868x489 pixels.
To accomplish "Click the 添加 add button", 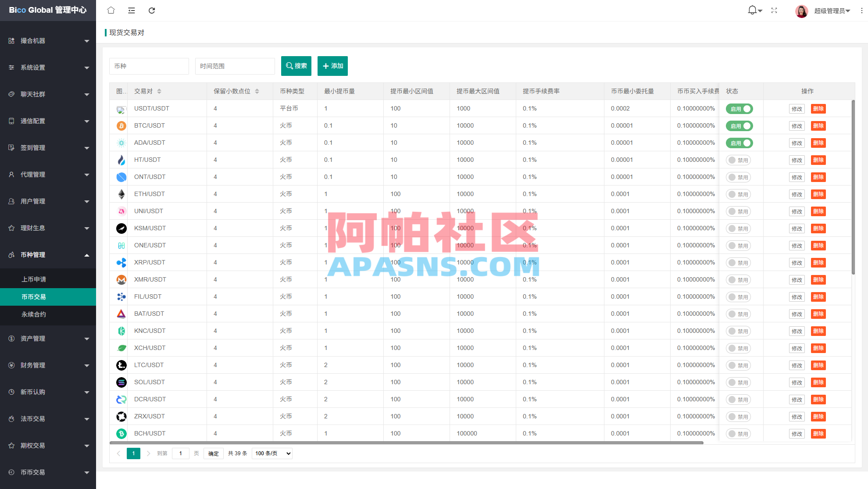I will click(332, 66).
